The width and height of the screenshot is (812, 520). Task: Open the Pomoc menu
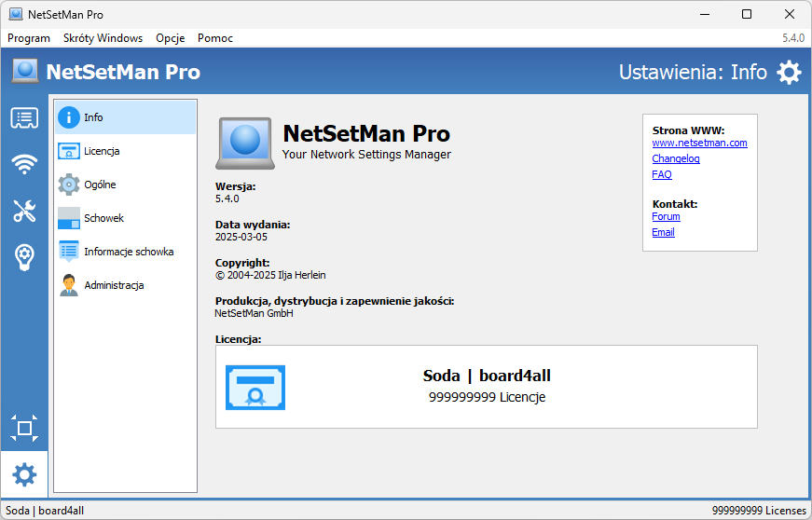(x=215, y=38)
